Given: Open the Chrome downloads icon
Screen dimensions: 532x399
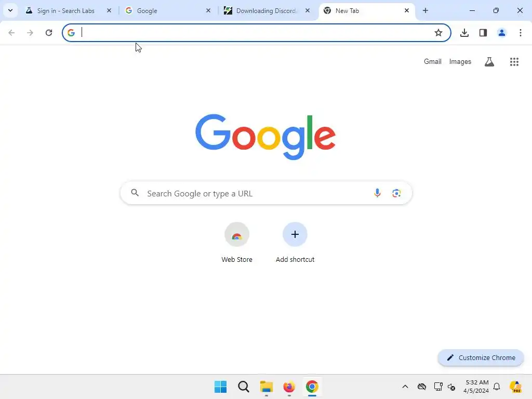Looking at the screenshot, I should coord(464,33).
